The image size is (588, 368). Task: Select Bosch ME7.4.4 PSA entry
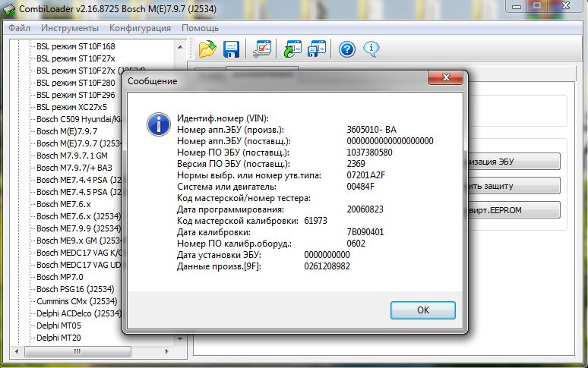coord(79,180)
